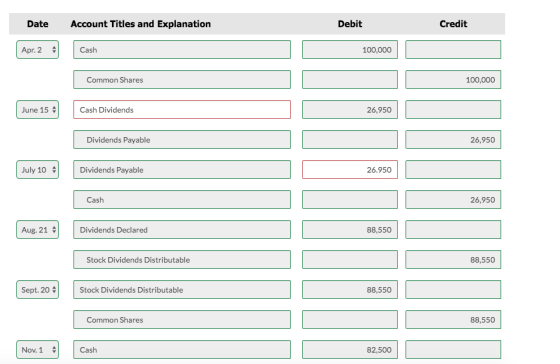Click the Dividends Declared account title field

pos(182,230)
